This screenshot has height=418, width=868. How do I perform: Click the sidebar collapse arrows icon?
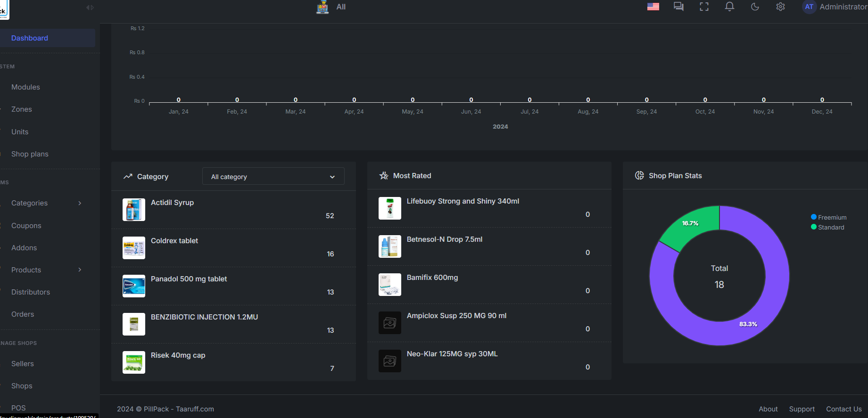[x=90, y=8]
